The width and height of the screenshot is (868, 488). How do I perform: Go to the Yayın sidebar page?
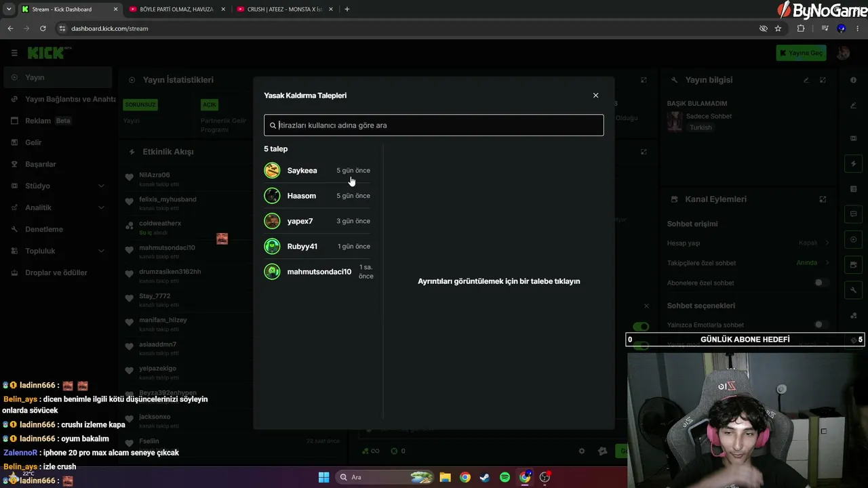pyautogui.click(x=58, y=77)
